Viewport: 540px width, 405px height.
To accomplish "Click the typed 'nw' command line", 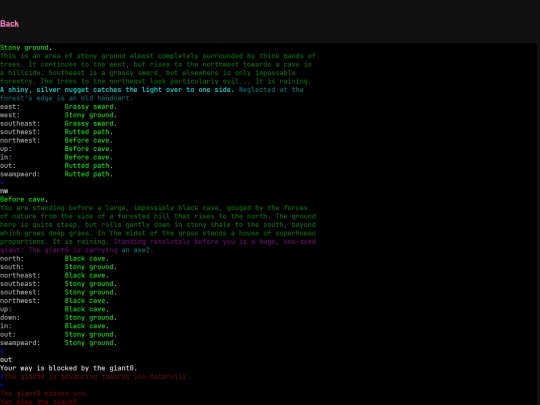I will point(4,191).
